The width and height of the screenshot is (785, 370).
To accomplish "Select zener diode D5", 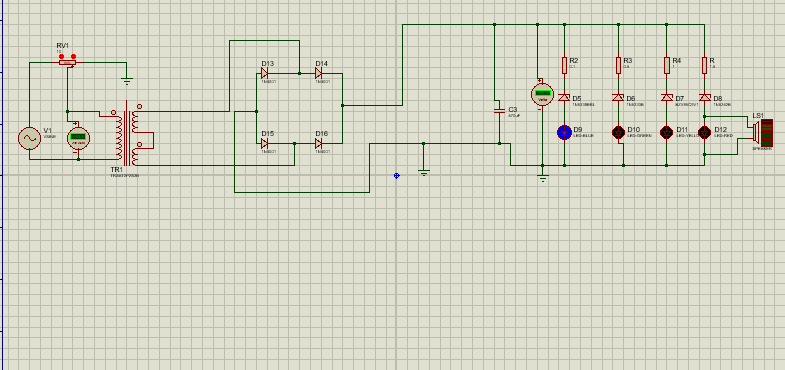I will [564, 98].
